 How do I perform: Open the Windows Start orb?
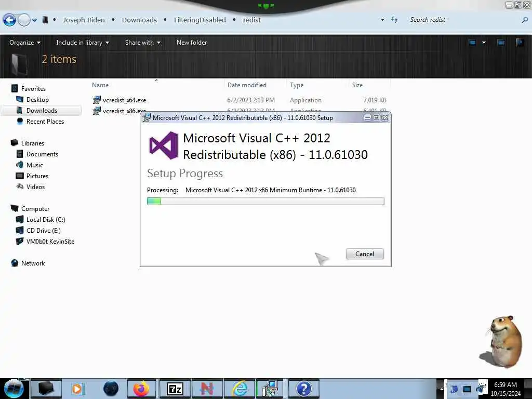tap(14, 389)
